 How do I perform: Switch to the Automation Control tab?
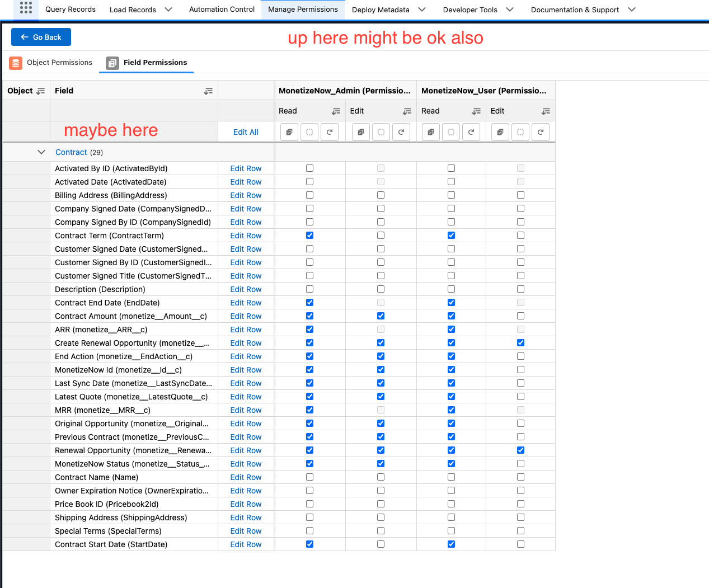click(222, 10)
